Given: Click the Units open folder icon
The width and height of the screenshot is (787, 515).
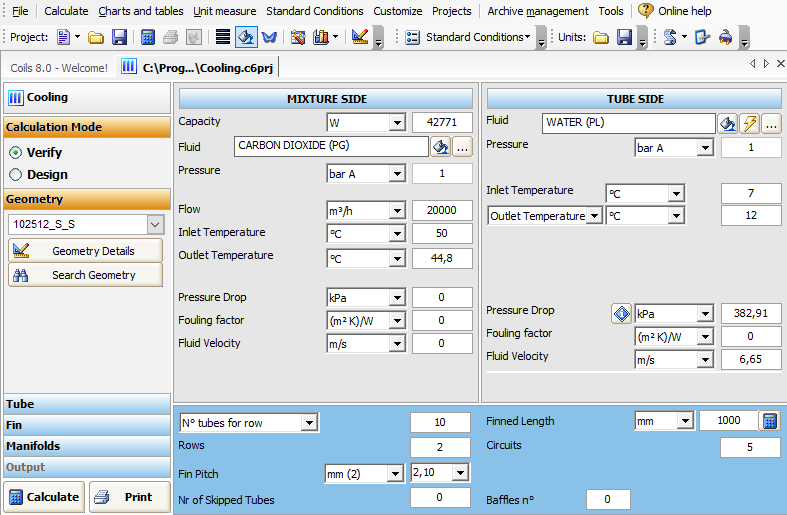Looking at the screenshot, I should (601, 37).
